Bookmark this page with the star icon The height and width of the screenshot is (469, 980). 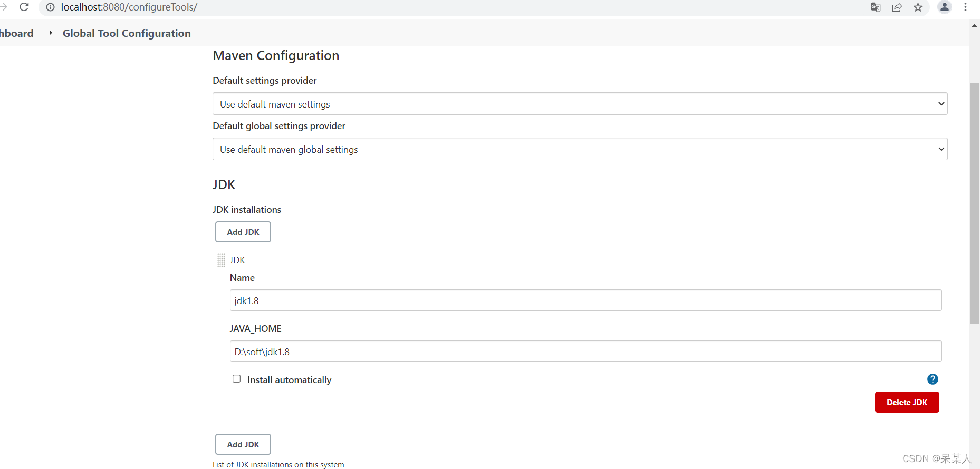918,7
